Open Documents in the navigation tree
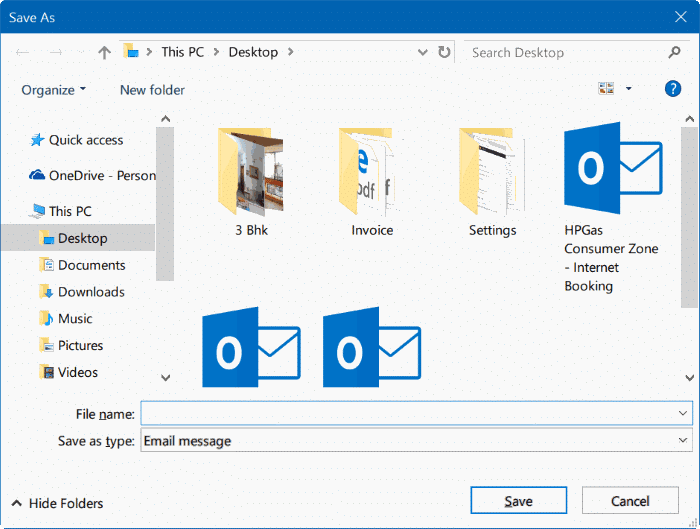 click(92, 265)
